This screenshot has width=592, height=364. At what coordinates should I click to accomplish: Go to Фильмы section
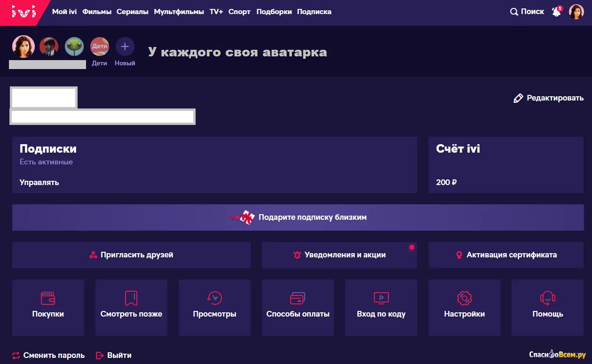point(97,12)
